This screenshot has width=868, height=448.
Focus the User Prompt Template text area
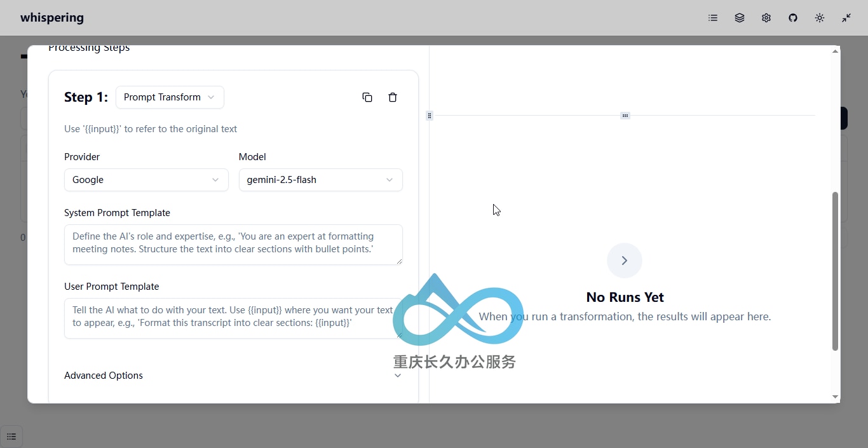(x=233, y=318)
